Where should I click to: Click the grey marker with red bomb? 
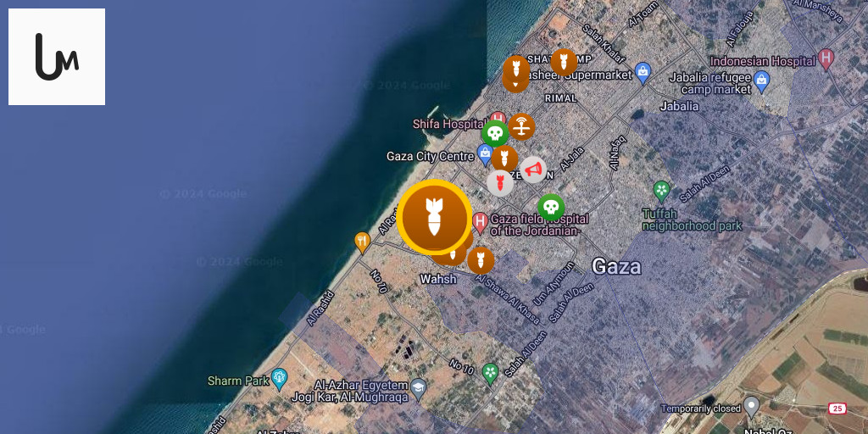point(500,183)
